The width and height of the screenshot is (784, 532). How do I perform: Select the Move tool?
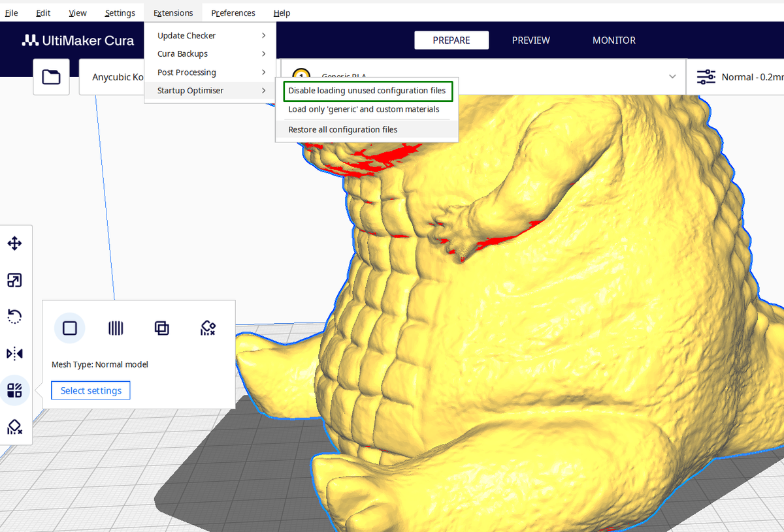[x=14, y=244]
